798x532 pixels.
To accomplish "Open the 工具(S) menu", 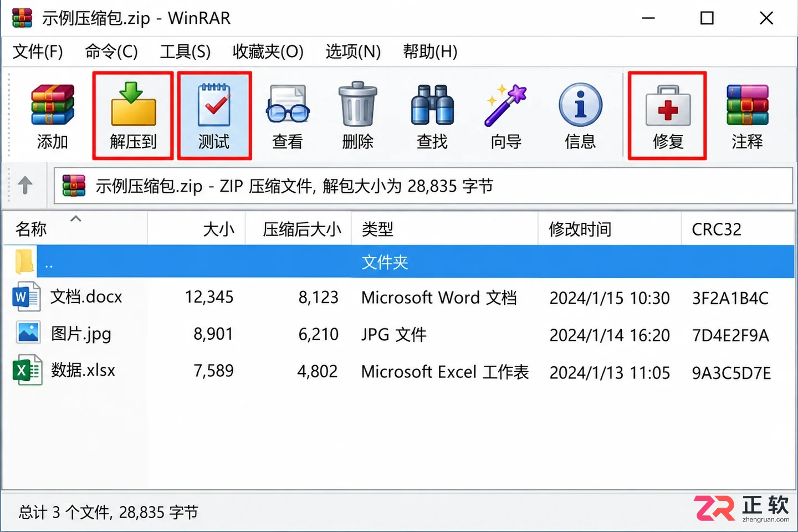I will pyautogui.click(x=186, y=52).
